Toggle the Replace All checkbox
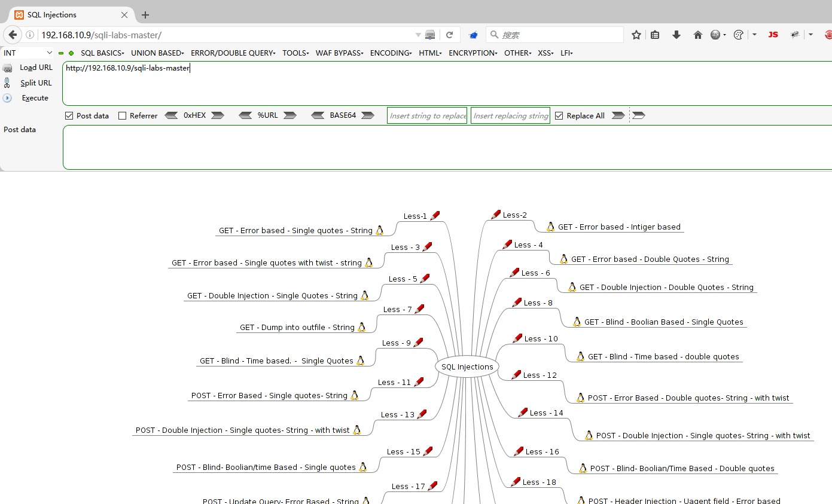The image size is (832, 504). pos(559,116)
